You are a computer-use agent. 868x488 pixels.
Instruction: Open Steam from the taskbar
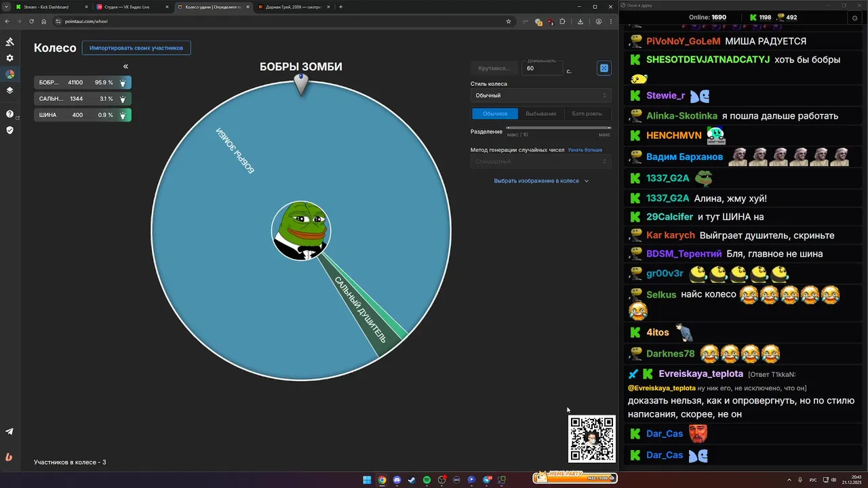coord(412,480)
